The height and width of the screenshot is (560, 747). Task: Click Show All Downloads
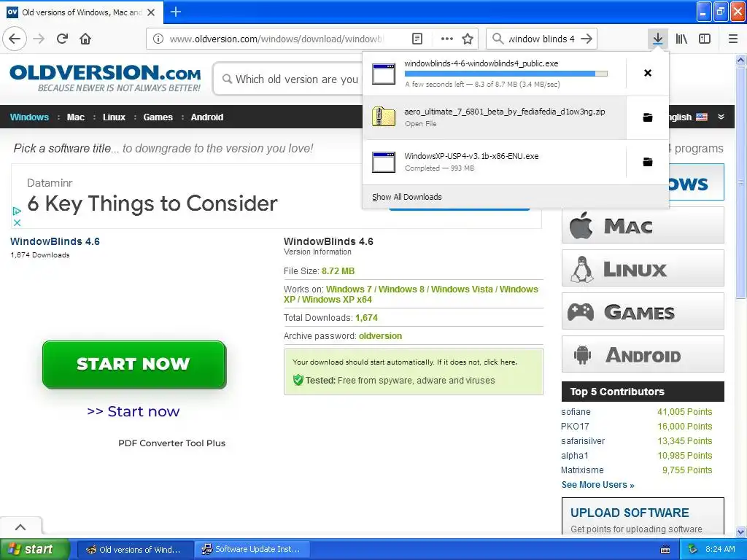pos(407,197)
